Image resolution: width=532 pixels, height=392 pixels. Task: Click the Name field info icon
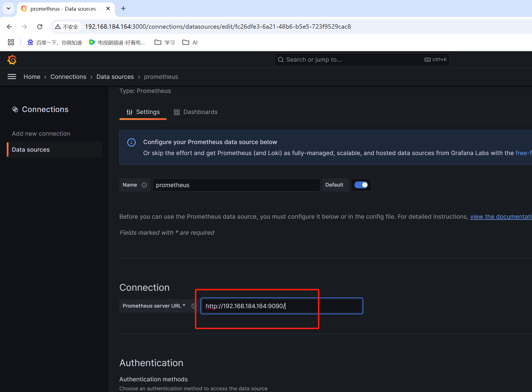[144, 185]
